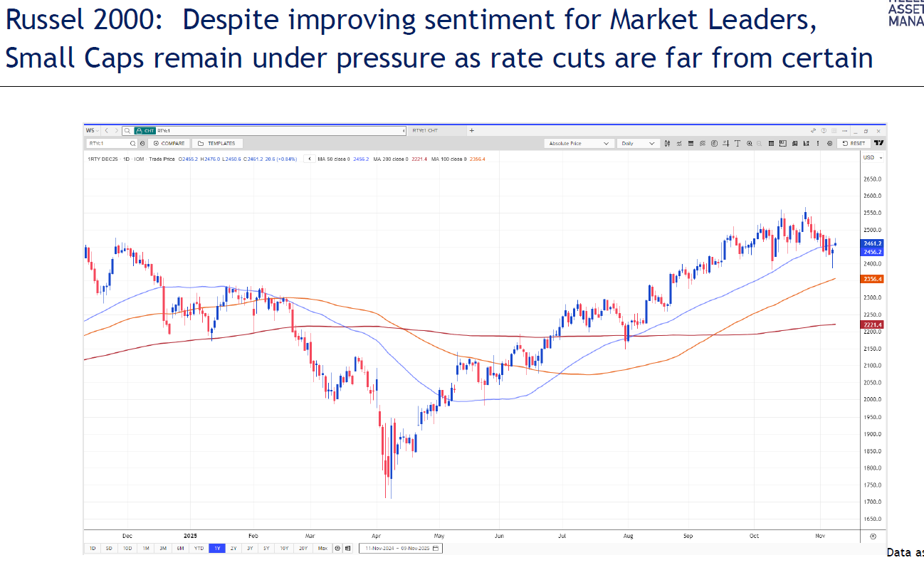Image resolution: width=924 pixels, height=565 pixels.
Task: Switch to the YTD time range
Action: 197,549
